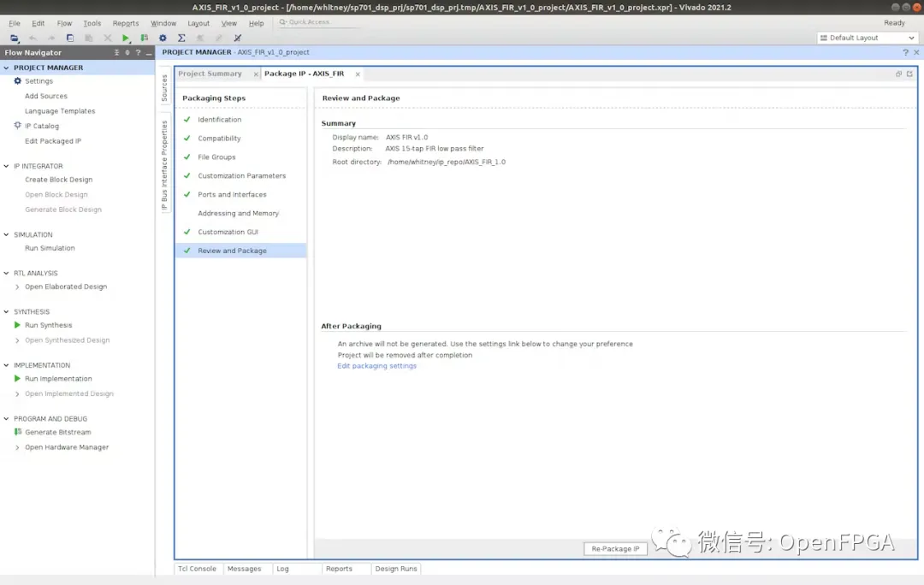Viewport: 924px width, 585px height.
Task: Click the IP Catalog icon
Action: [x=18, y=126]
